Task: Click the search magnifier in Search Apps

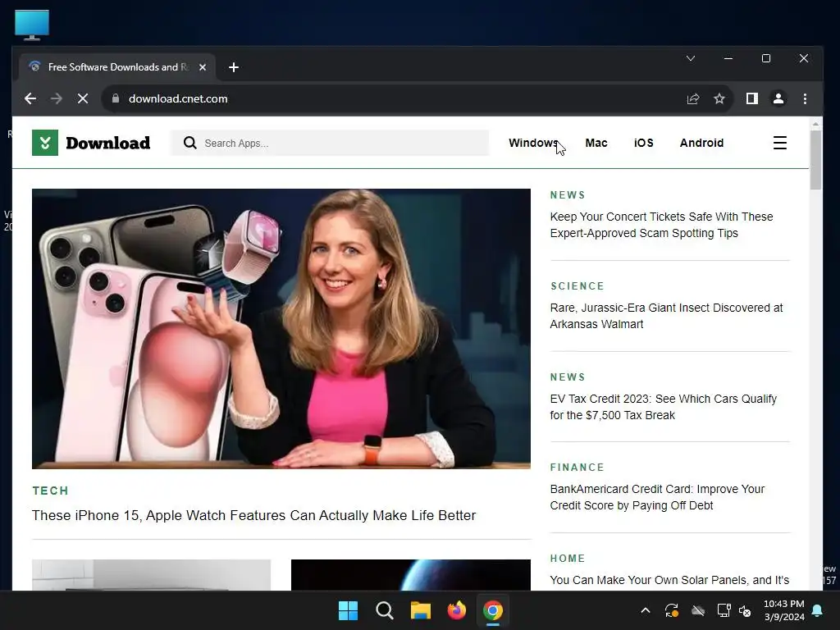Action: coord(189,143)
